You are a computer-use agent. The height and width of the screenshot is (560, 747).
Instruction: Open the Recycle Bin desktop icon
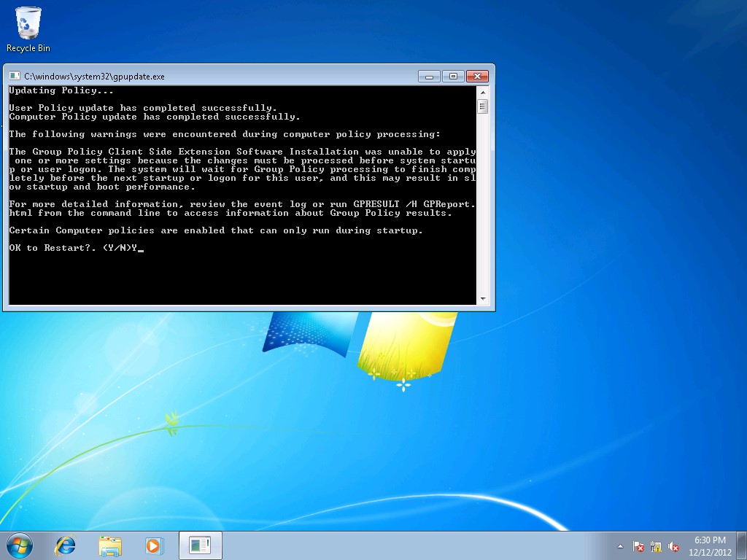tap(28, 28)
